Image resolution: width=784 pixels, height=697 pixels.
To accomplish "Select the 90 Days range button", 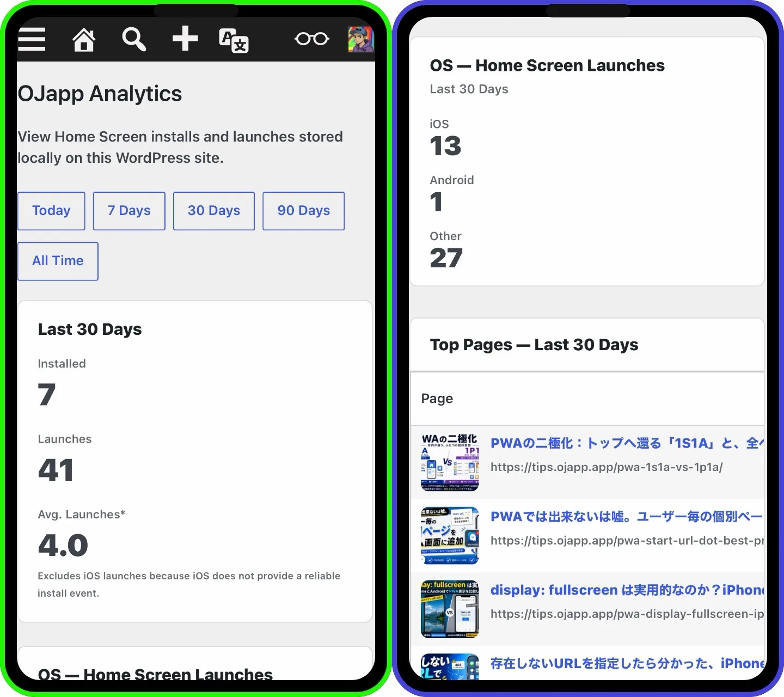I will click(303, 211).
